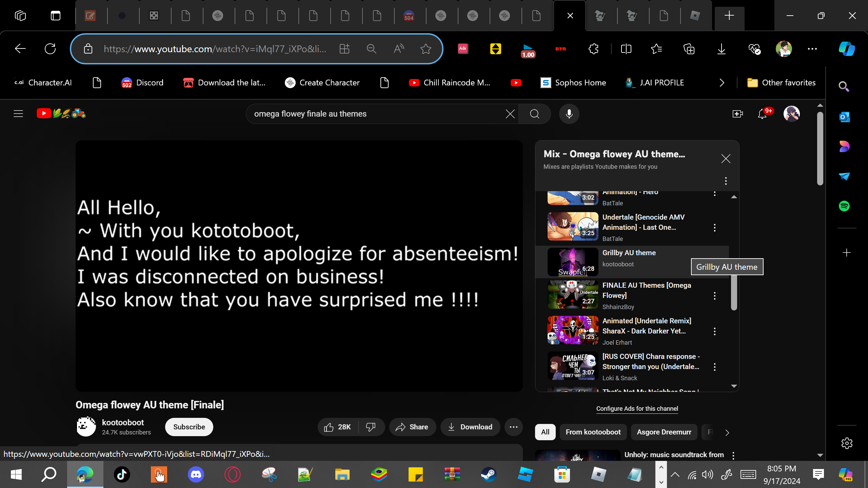Screen dimensions: 868x488
Task: Add this page to favorites star
Action: pyautogui.click(x=426, y=49)
